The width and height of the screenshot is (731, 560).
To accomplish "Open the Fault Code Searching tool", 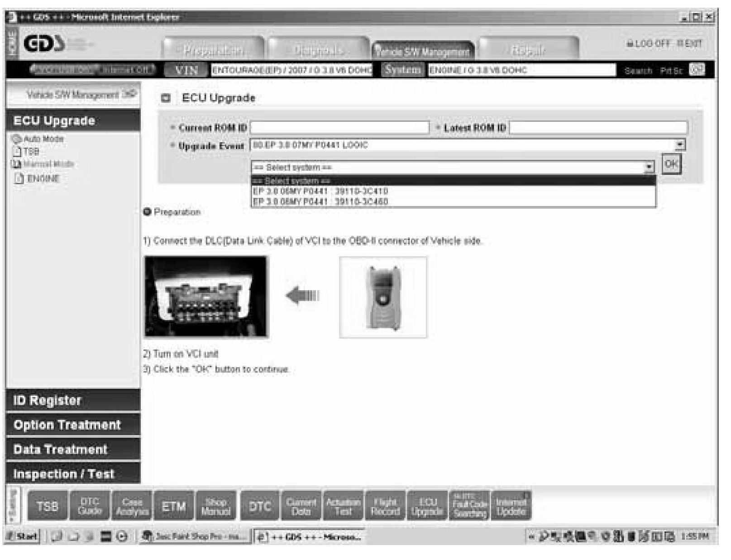I will click(469, 506).
